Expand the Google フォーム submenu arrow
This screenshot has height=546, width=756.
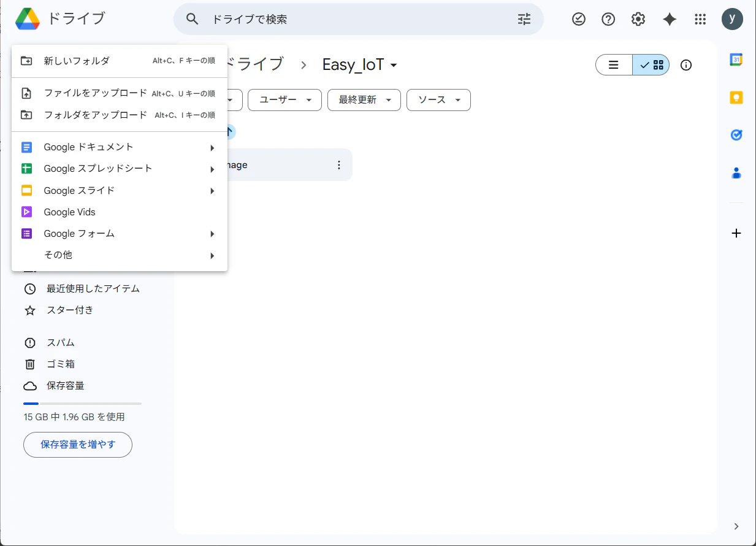click(x=212, y=234)
